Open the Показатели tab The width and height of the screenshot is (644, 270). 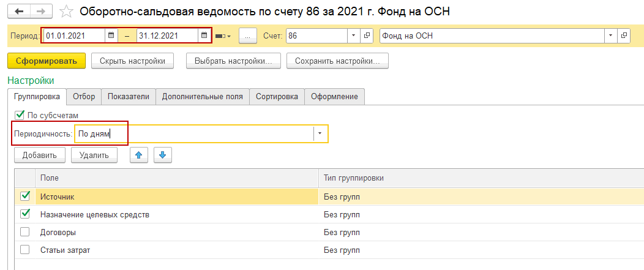pos(129,97)
